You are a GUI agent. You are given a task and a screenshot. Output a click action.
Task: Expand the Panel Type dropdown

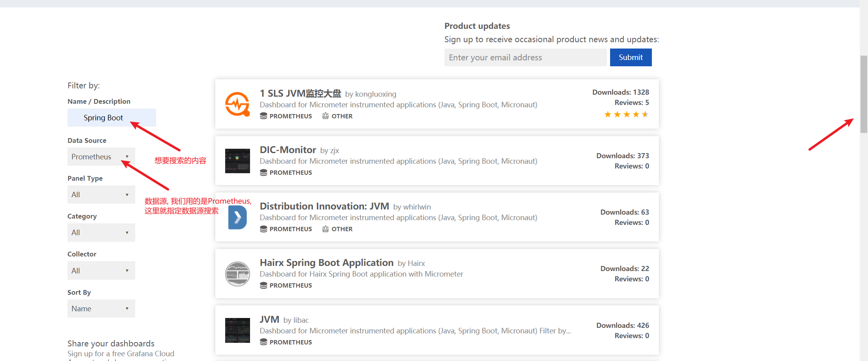coord(101,194)
